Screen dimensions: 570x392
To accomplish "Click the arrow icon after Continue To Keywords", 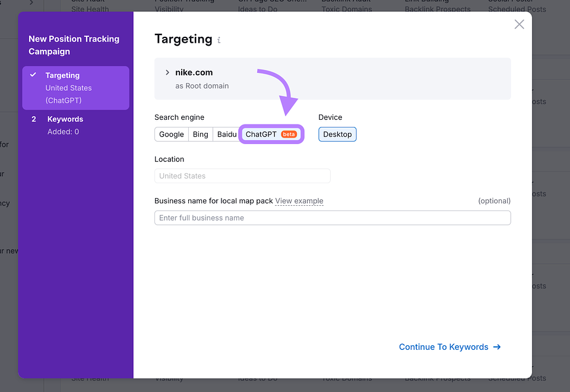I will 497,347.
